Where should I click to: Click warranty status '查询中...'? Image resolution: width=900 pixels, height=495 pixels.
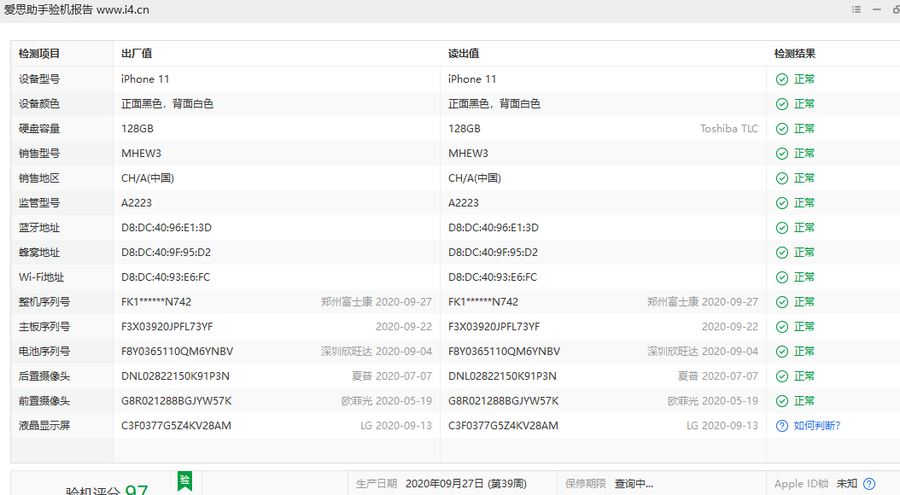click(634, 484)
